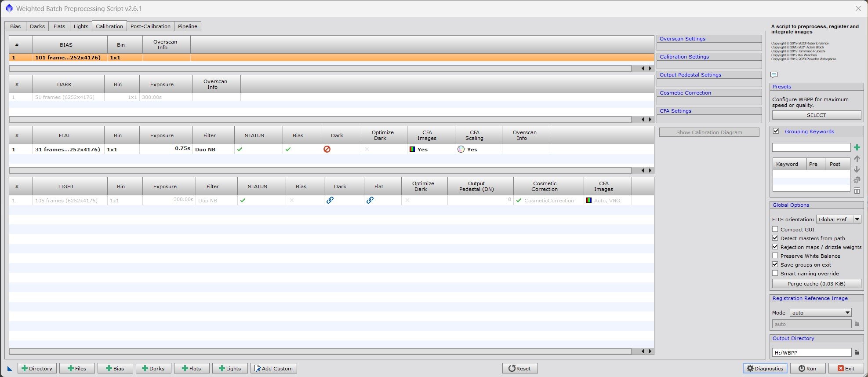Viewport: 868px width, 377px height.
Task: Click the no-dark prohibited icon in FLAT row
Action: [327, 149]
